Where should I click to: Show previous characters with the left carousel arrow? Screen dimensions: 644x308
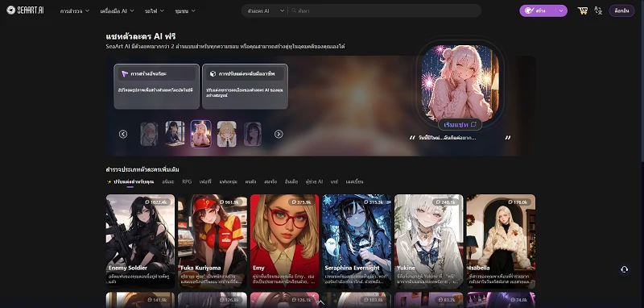(123, 134)
